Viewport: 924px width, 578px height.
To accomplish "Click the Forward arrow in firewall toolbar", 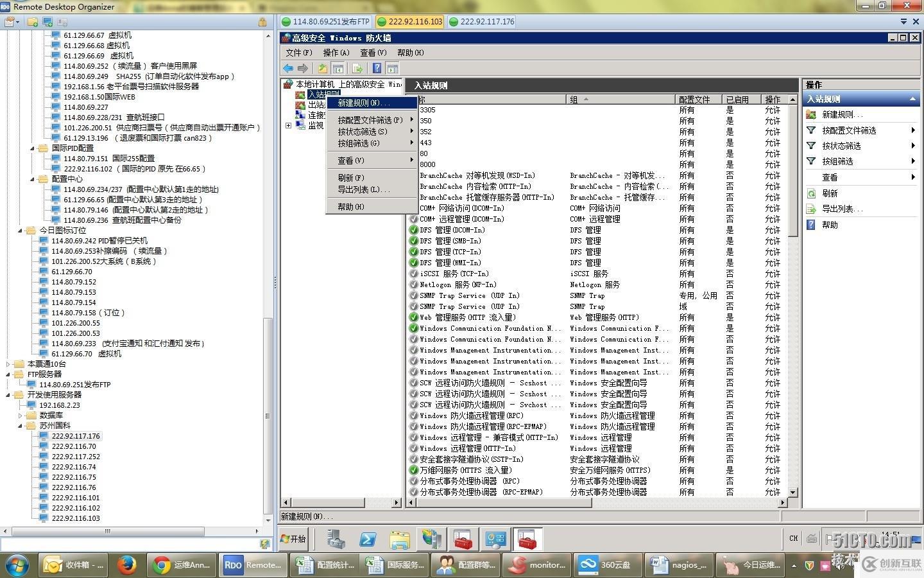I will coord(303,68).
